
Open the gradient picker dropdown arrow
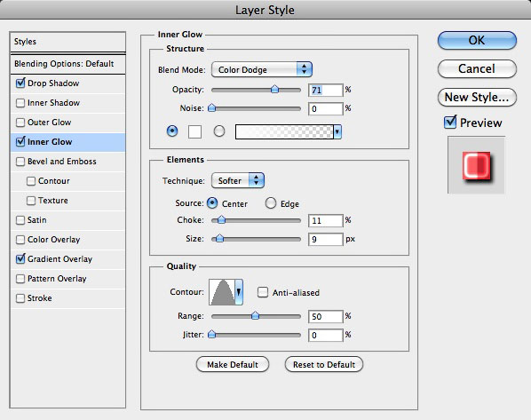pos(337,131)
